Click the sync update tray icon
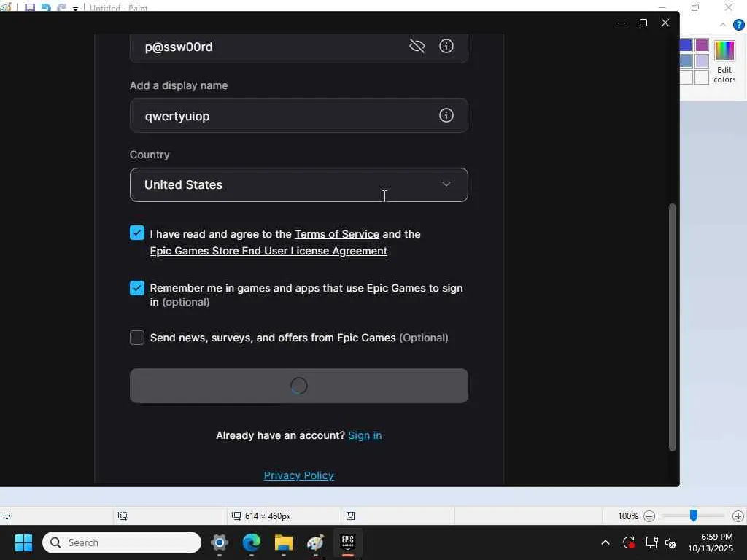 coord(628,542)
